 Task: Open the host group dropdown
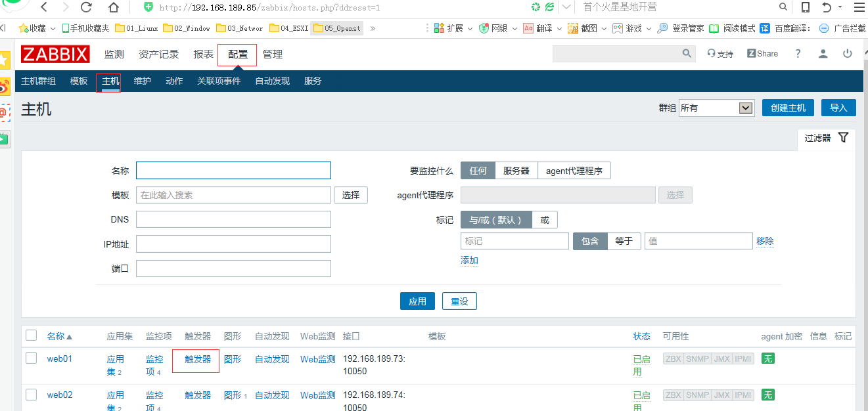point(716,108)
